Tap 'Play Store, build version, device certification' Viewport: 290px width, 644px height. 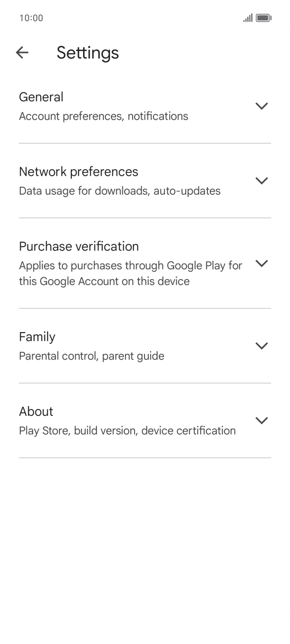[x=127, y=430]
